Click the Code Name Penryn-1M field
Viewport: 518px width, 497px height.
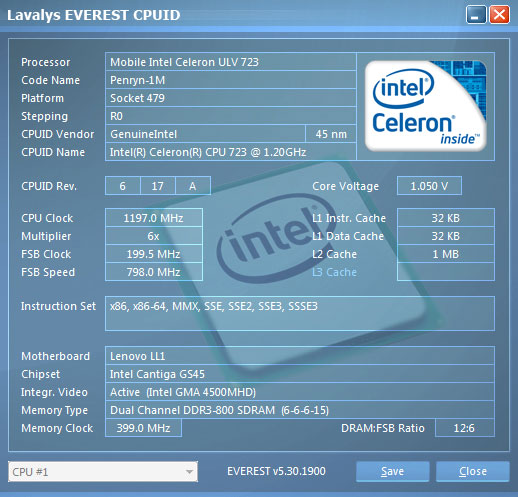click(231, 80)
